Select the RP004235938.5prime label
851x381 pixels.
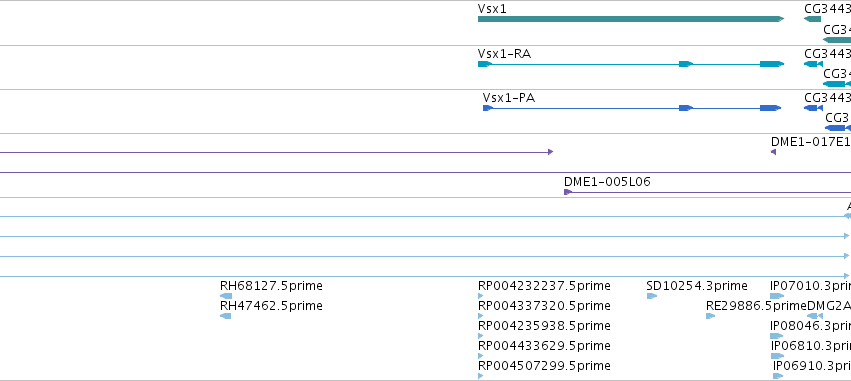click(544, 326)
